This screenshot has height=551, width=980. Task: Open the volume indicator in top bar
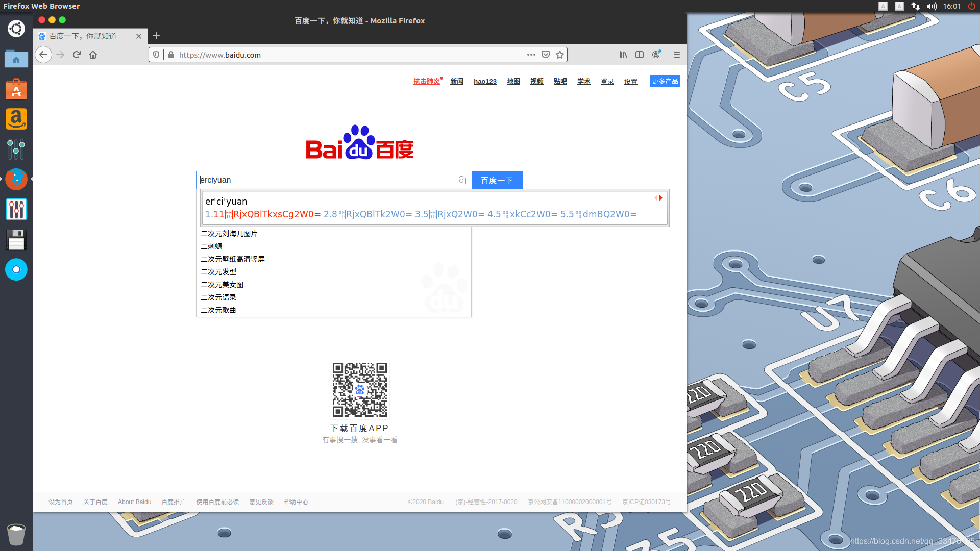pos(932,6)
